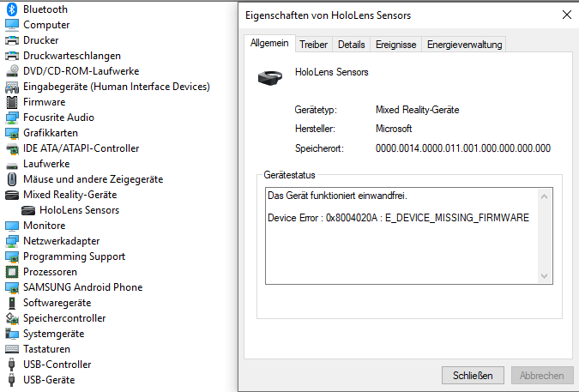579x392 pixels.
Task: Close the HoloLens Sensors properties dialog
Action: (x=567, y=15)
